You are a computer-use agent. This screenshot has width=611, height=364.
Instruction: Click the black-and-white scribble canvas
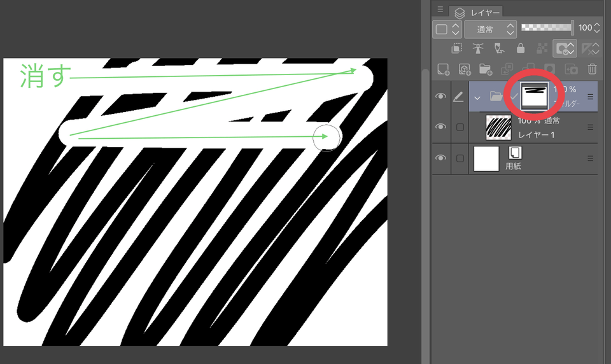coord(195,202)
